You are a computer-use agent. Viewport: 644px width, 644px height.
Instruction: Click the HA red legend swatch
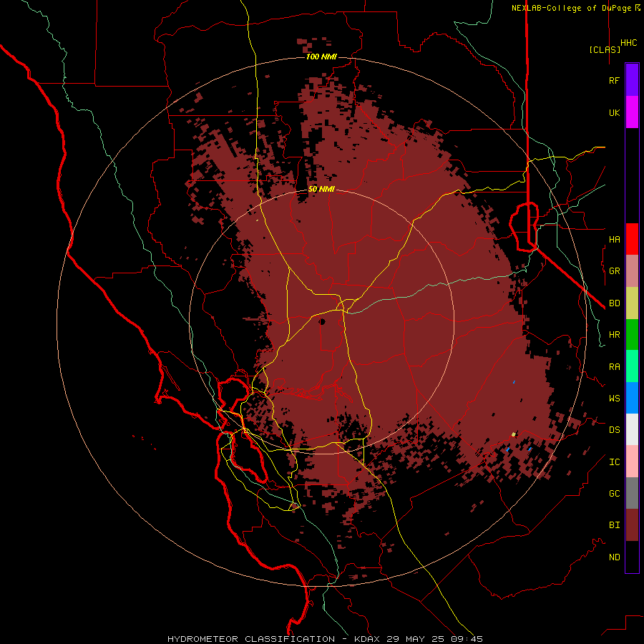(x=632, y=239)
